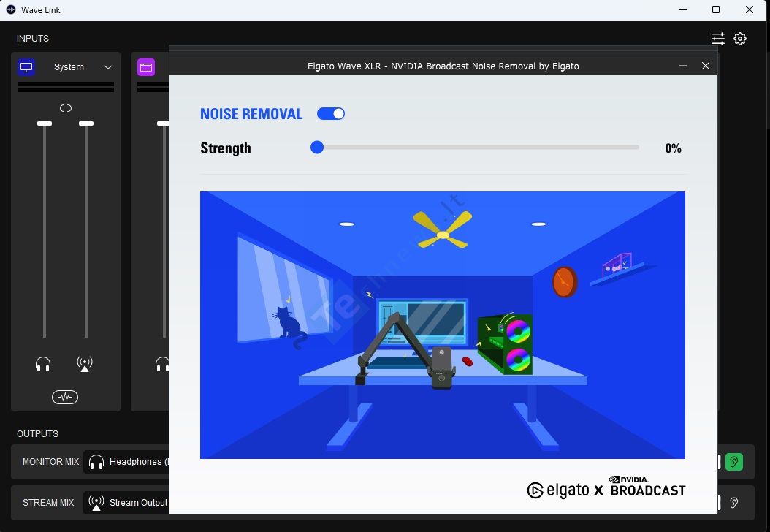Click the STREAM MIX label
The height and width of the screenshot is (532, 770).
pos(48,503)
